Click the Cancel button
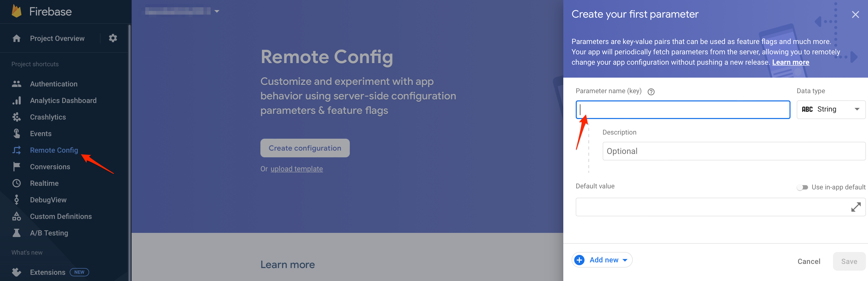 [x=809, y=262]
